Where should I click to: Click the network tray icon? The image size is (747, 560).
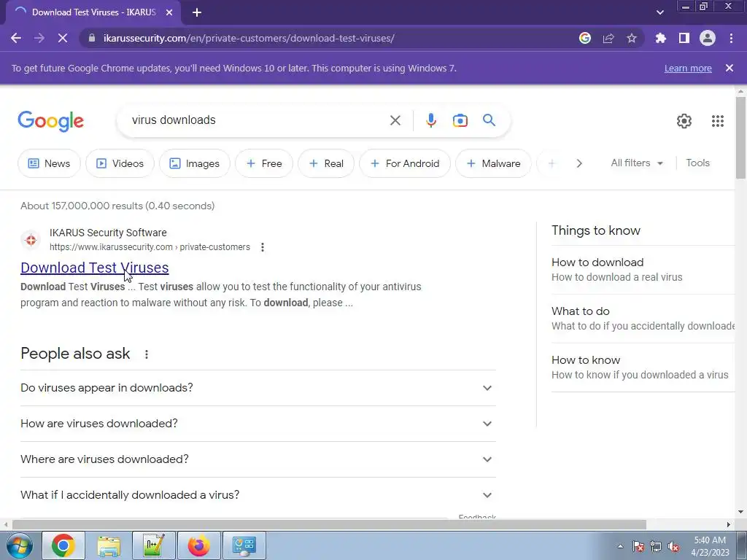coord(656,546)
